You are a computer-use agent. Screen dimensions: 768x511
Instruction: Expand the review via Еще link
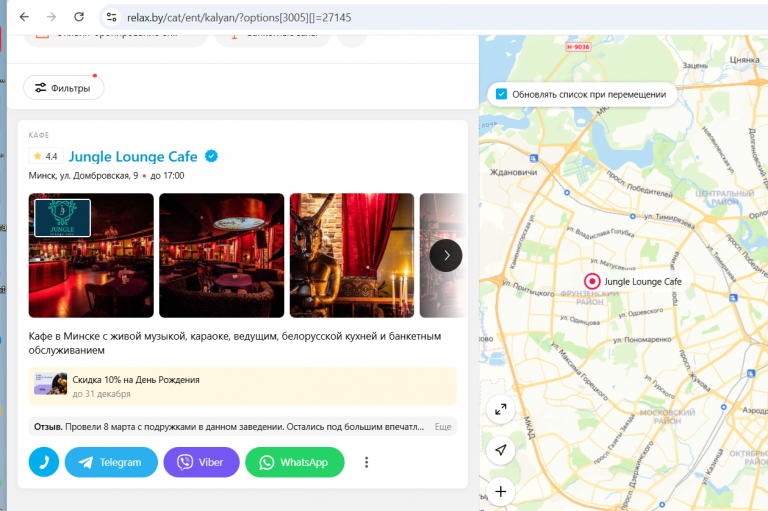[443, 427]
